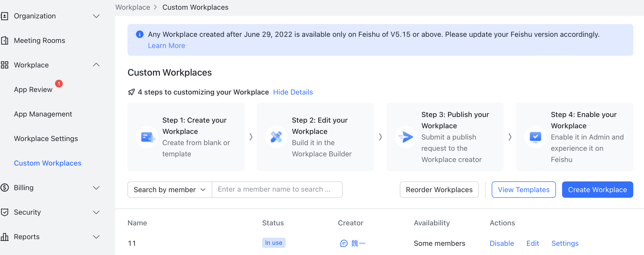Select the Organization icon in the sidebar
Image resolution: width=644 pixels, height=255 pixels.
coord(5,16)
